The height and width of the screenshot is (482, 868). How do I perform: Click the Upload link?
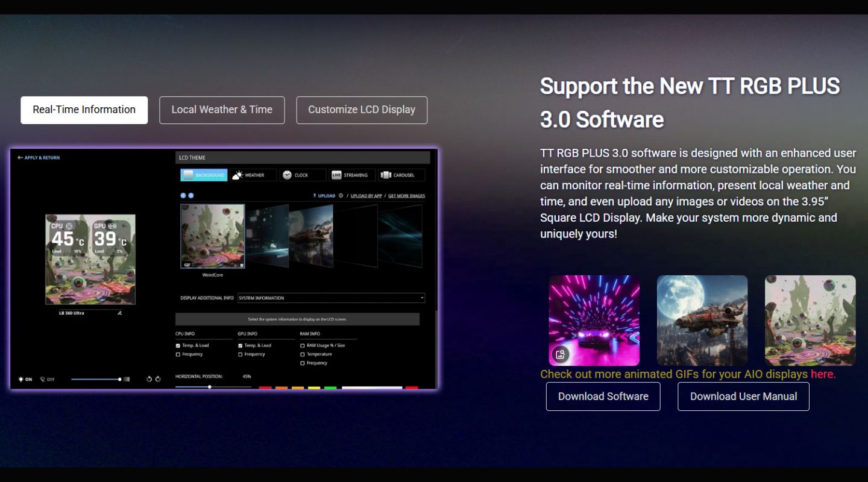(324, 196)
